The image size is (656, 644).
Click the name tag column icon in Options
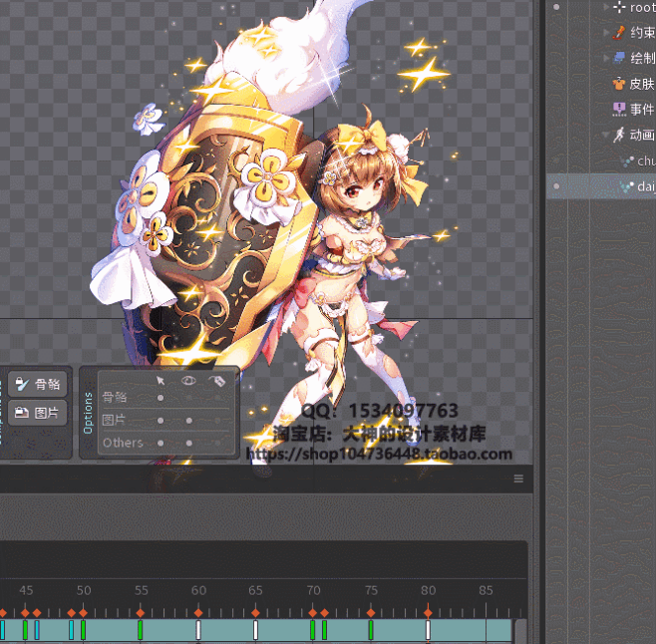(216, 380)
